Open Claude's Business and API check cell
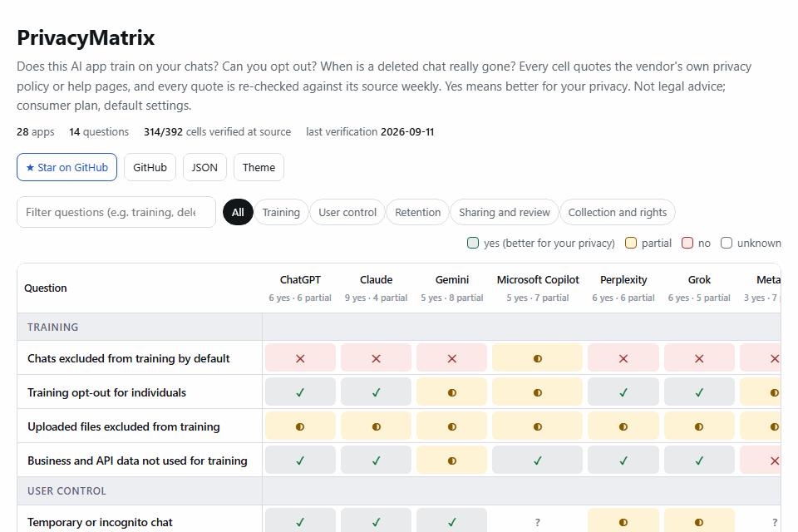 [x=376, y=461]
